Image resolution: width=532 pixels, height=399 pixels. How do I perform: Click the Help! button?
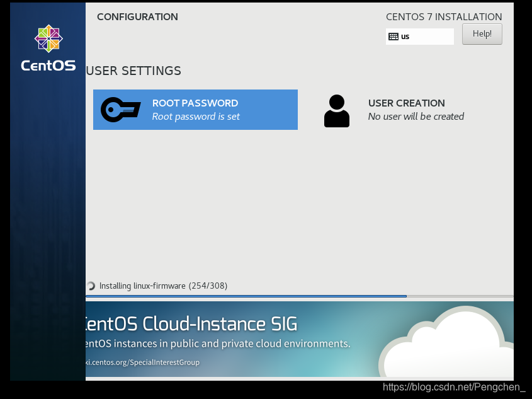click(482, 34)
